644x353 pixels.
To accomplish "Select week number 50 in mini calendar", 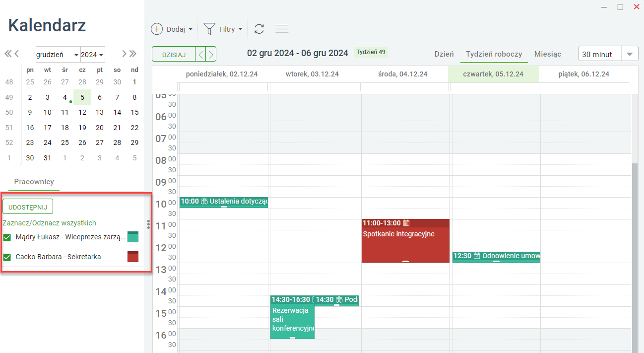I will pyautogui.click(x=10, y=112).
